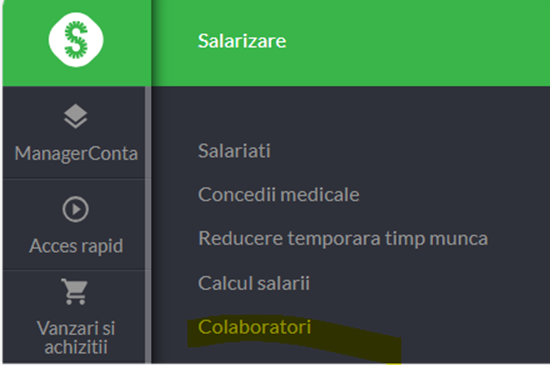Select Concedii medicale

[x=279, y=194]
